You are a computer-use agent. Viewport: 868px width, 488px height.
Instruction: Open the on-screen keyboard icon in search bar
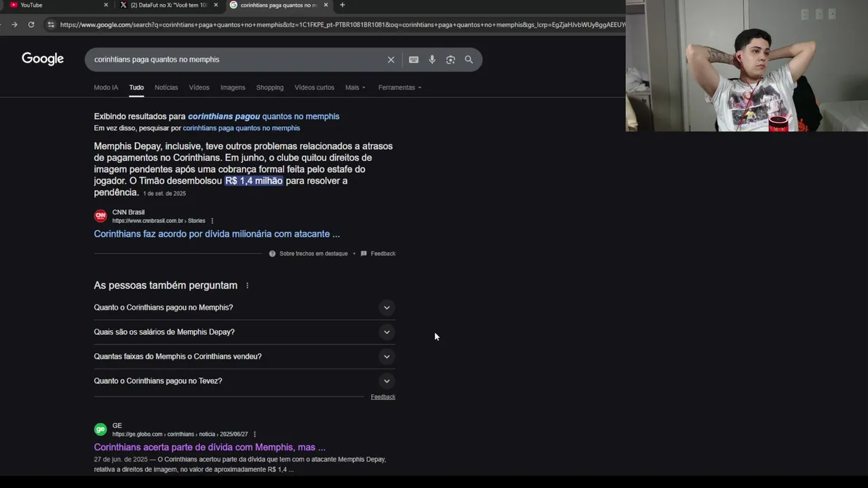pos(414,60)
